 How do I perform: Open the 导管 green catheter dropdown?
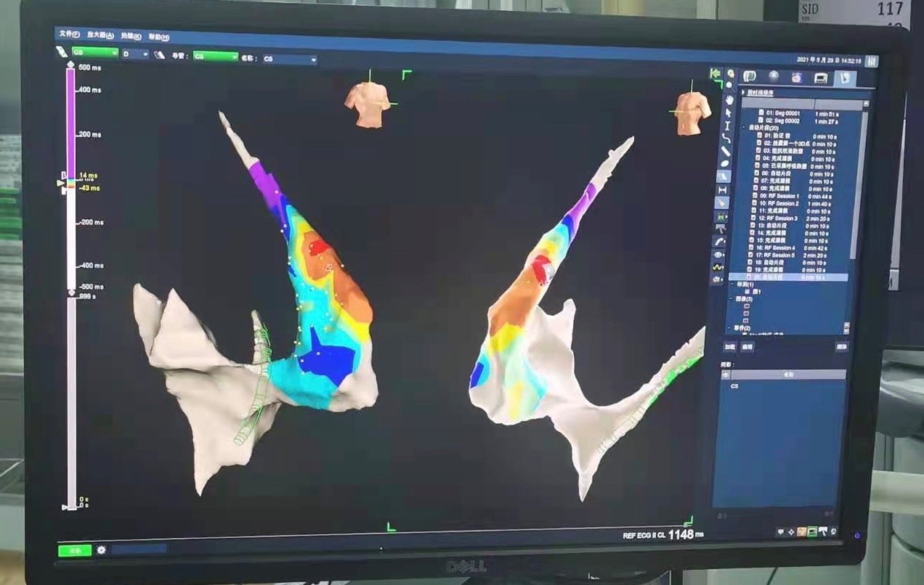click(x=216, y=57)
